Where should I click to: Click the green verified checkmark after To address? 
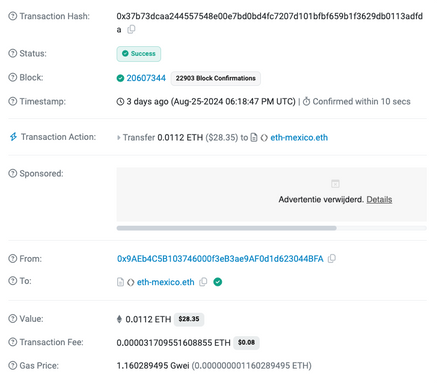(x=218, y=282)
